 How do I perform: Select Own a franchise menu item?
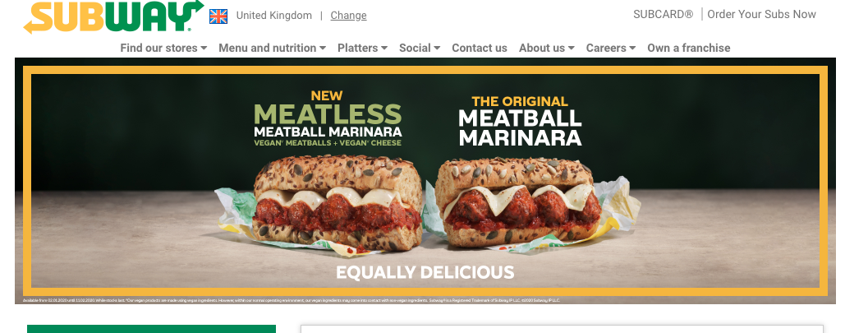coord(689,49)
